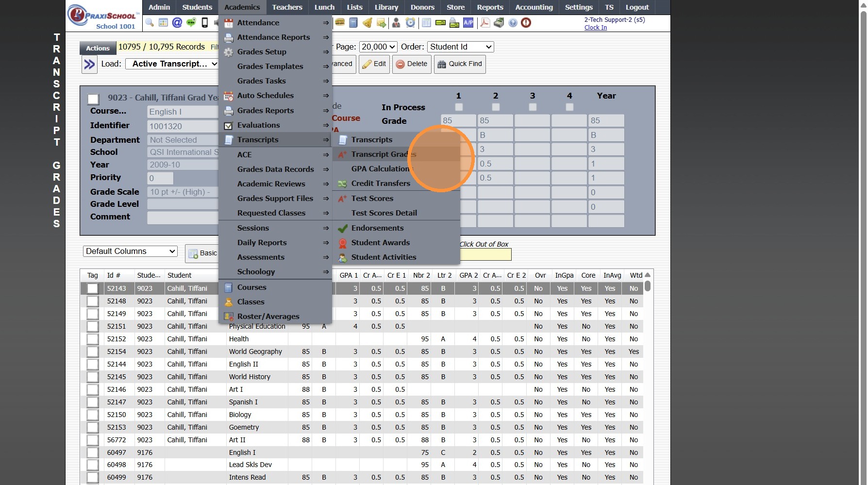The height and width of the screenshot is (485, 868).
Task: Click the mobile phone toolbar icon
Action: coord(205,23)
